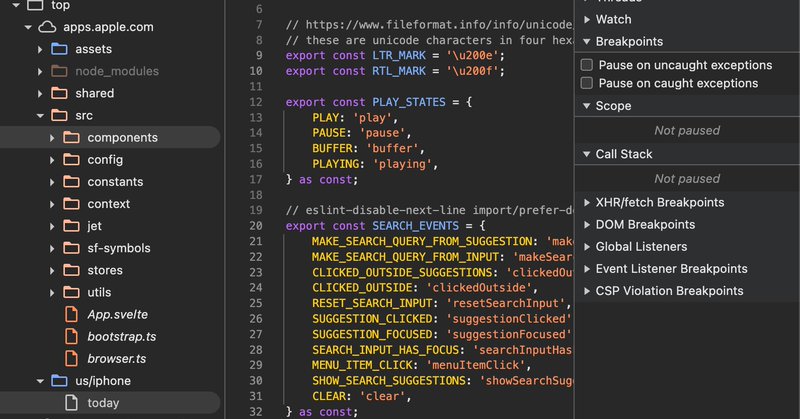Viewport: 800px width, 419px height.
Task: Set breakpoint on line number 25
Action: (x=256, y=303)
